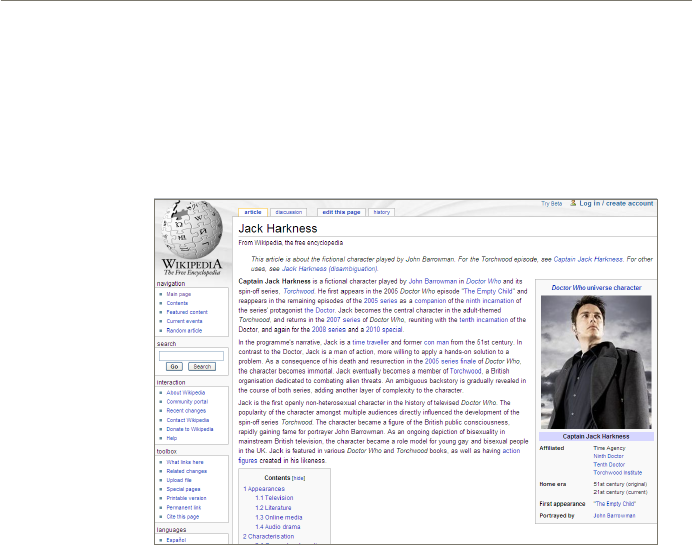The width and height of the screenshot is (692, 545).
Task: Jump to 1.3 Online media section
Action: tap(279, 517)
